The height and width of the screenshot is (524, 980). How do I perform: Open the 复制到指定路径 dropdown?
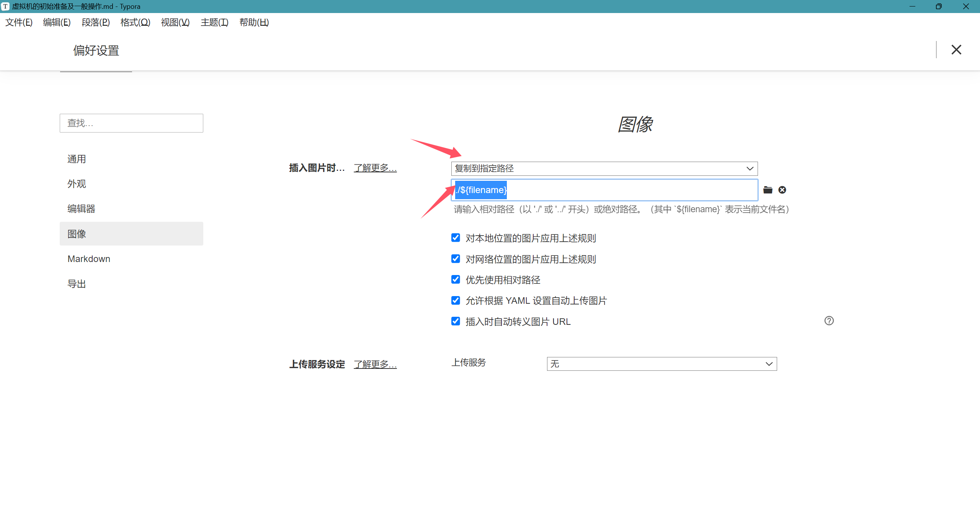(604, 169)
